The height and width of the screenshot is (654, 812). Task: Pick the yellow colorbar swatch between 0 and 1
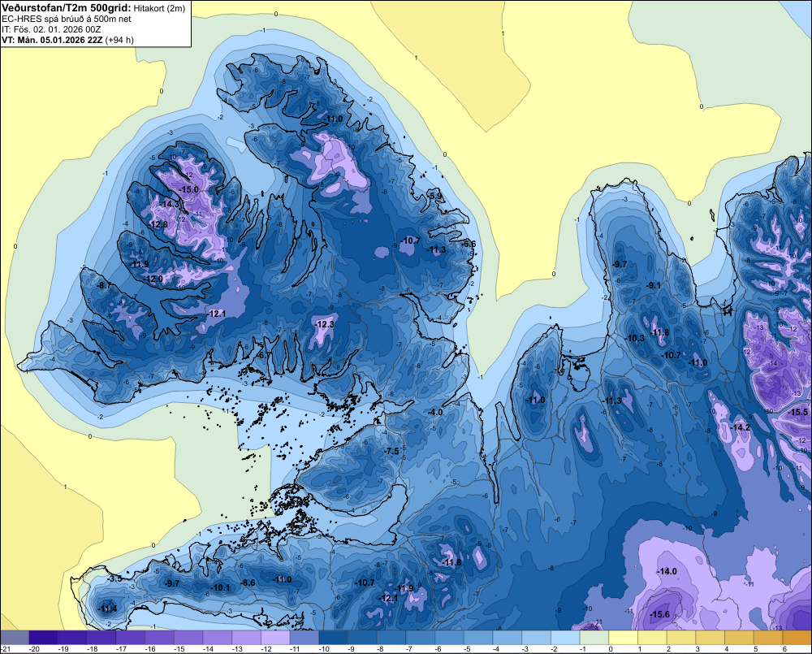click(x=624, y=638)
